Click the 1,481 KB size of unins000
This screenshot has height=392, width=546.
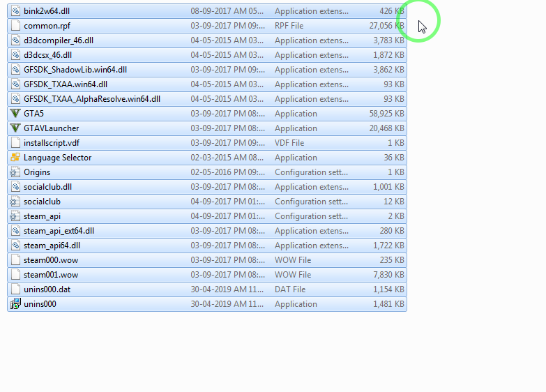pos(388,304)
